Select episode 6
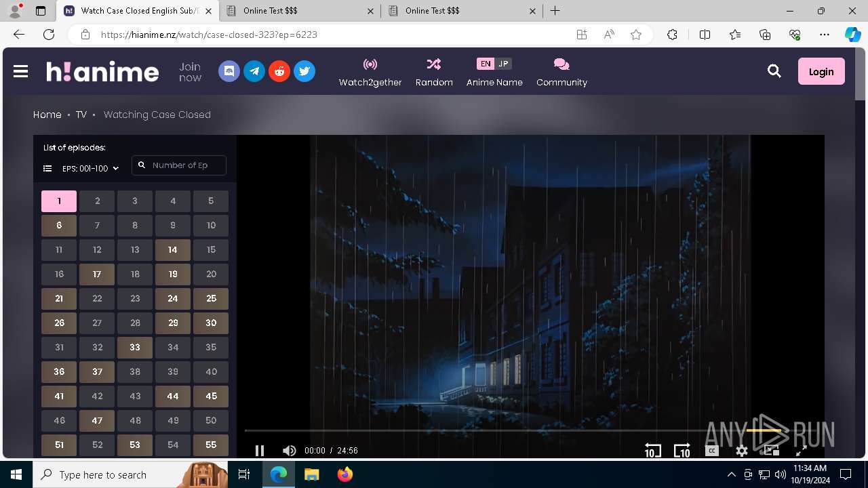 tap(59, 226)
